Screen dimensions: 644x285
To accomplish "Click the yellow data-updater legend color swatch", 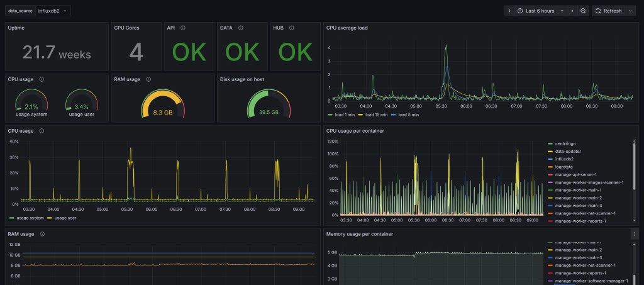I will (x=550, y=152).
